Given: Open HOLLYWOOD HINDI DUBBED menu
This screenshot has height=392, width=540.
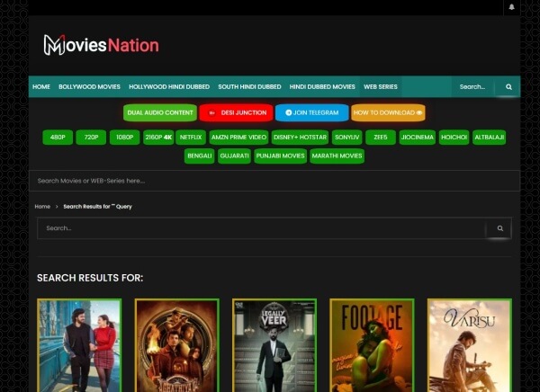Looking at the screenshot, I should click(x=169, y=86).
